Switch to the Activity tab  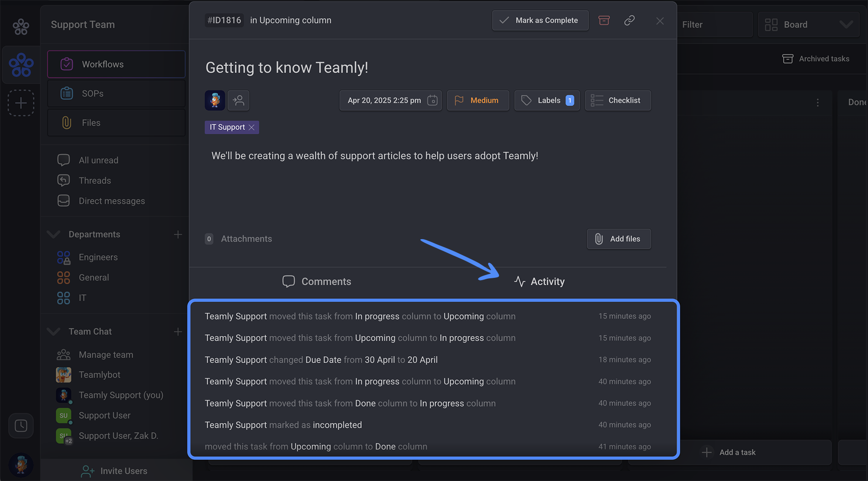point(539,281)
